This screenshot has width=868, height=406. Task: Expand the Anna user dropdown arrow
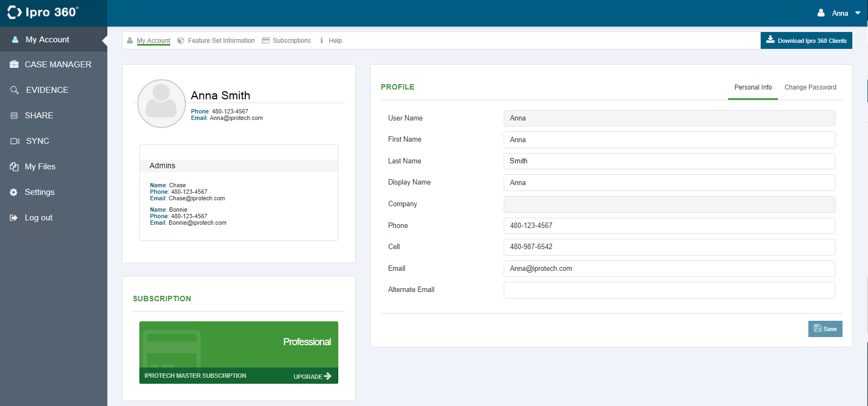(858, 13)
